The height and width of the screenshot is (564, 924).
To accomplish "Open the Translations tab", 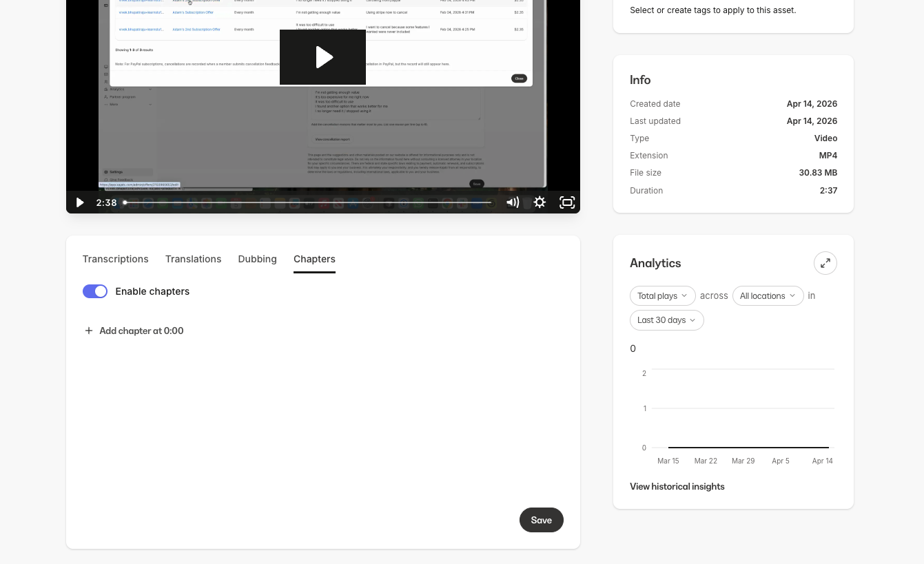I will click(193, 259).
